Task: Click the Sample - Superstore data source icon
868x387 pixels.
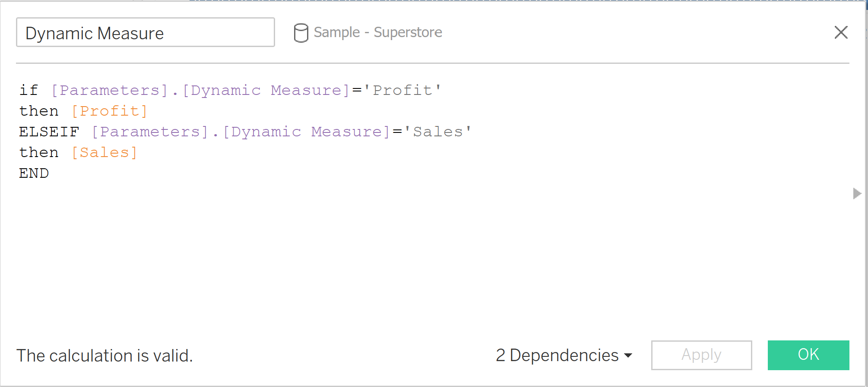Action: tap(301, 33)
